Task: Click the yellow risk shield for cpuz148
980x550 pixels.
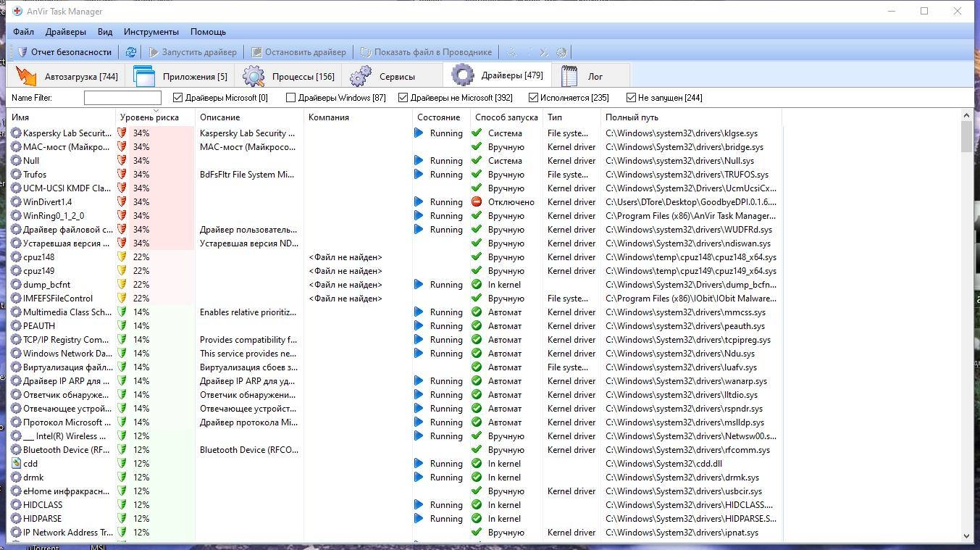Action: click(x=122, y=257)
